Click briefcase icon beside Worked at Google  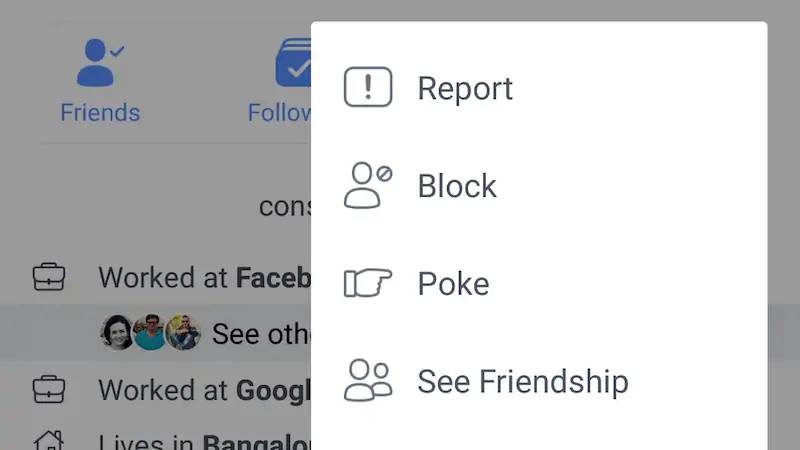(x=49, y=388)
